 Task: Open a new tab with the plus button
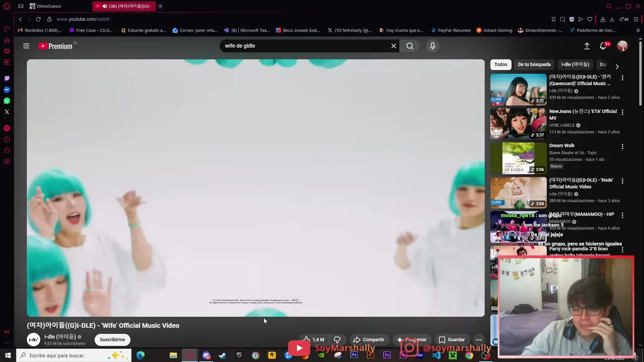160,6
